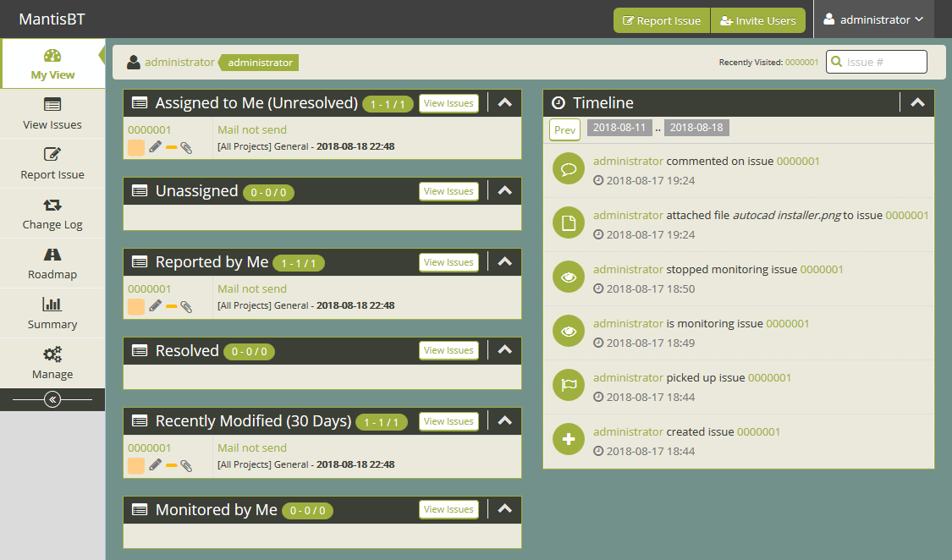View Issues for Reported by Me

point(448,262)
